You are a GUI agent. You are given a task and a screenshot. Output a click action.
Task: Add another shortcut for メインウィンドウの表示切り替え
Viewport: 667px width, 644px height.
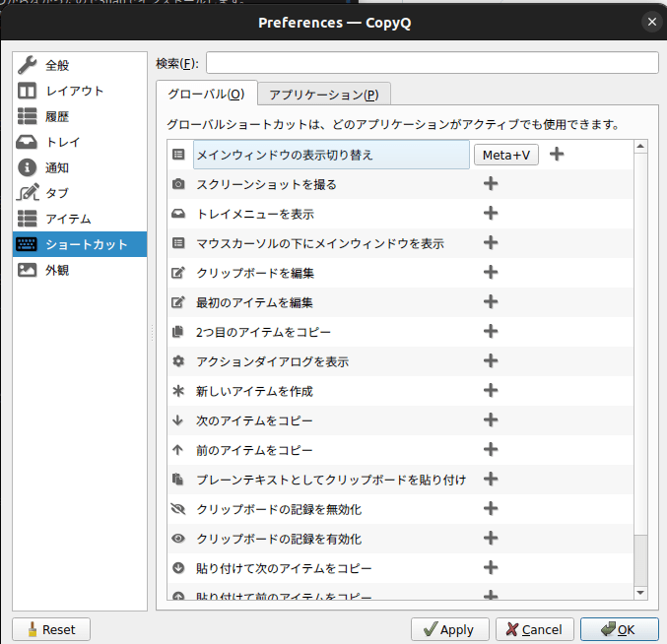click(x=557, y=155)
